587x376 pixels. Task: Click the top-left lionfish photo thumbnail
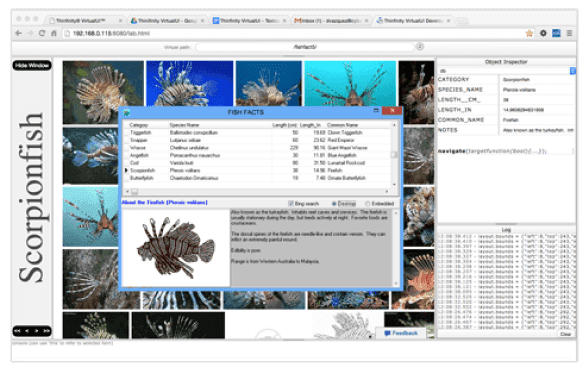tap(103, 92)
